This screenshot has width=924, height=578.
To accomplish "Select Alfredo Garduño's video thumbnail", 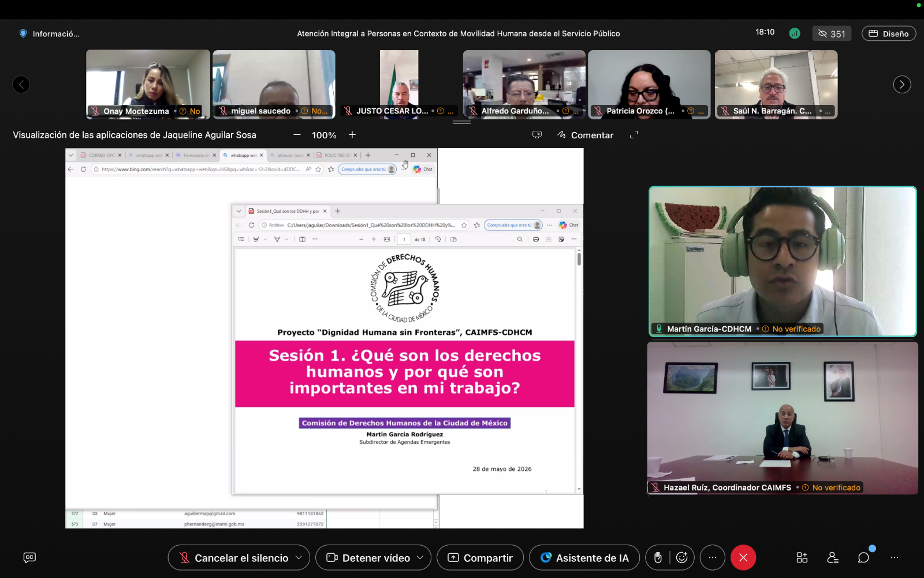I will (x=524, y=84).
